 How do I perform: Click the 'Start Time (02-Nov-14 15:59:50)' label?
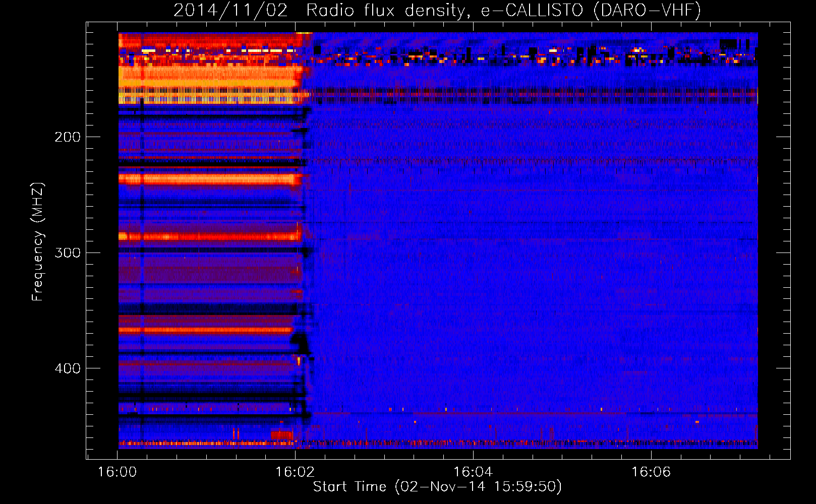pos(437,487)
